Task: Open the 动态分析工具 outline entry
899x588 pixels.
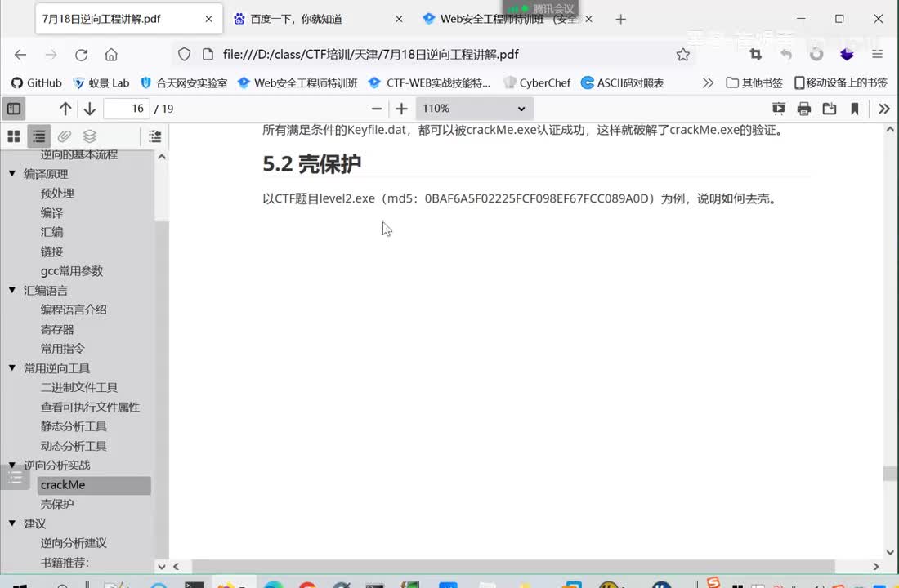Action: point(74,445)
